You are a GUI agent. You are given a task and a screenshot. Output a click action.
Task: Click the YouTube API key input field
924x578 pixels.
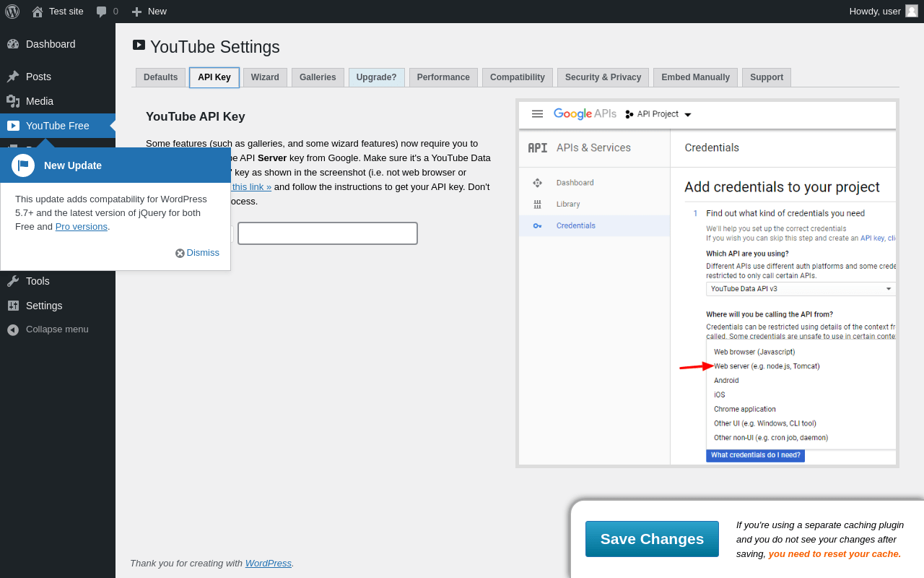point(328,233)
